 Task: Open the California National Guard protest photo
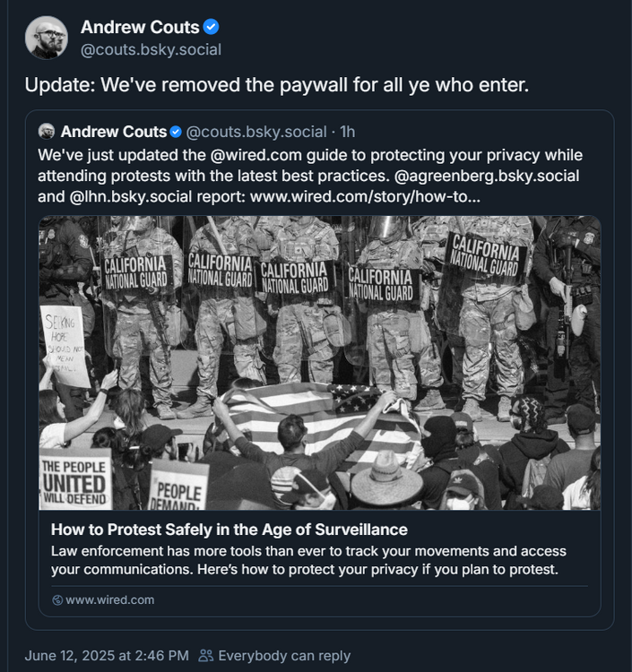pos(320,363)
